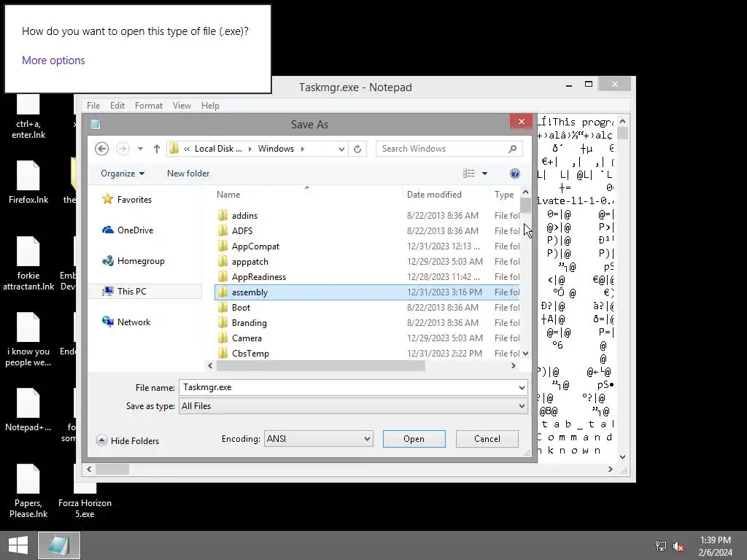Viewport: 747px width, 560px height.
Task: Select Favorites in navigation pane
Action: click(x=127, y=200)
